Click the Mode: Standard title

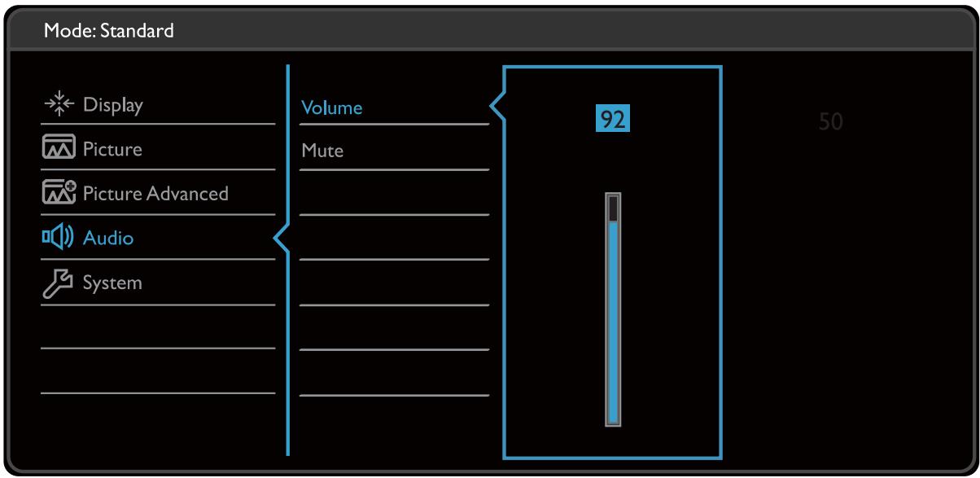[101, 32]
